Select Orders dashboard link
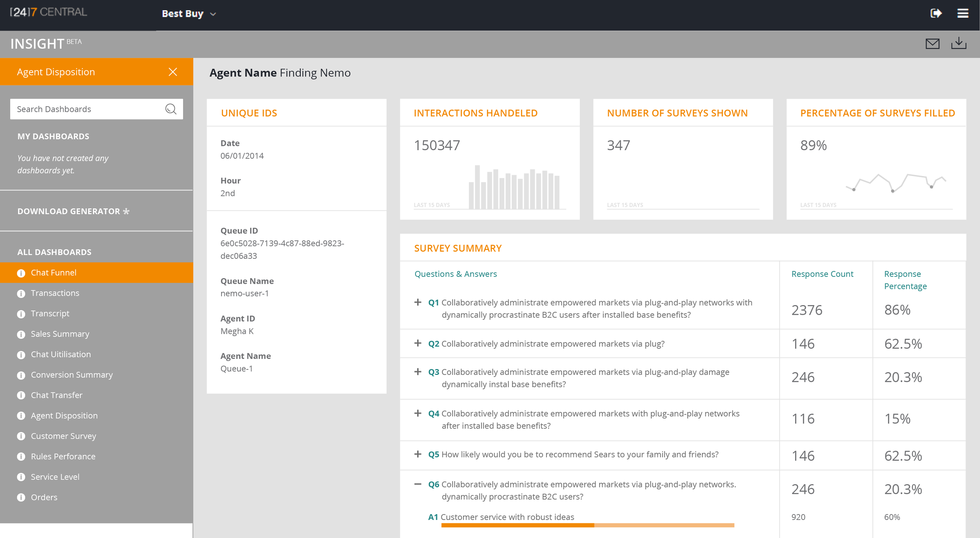The image size is (980, 538). 44,497
